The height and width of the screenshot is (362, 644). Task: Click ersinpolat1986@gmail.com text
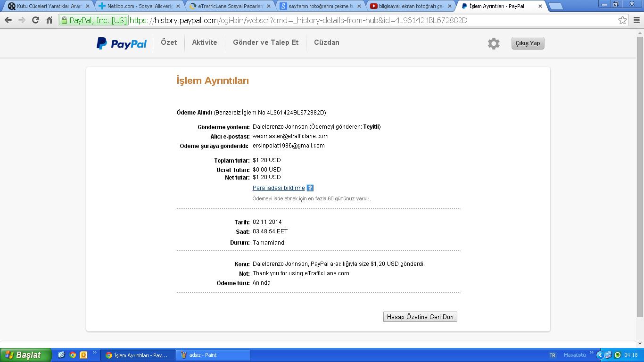click(289, 146)
